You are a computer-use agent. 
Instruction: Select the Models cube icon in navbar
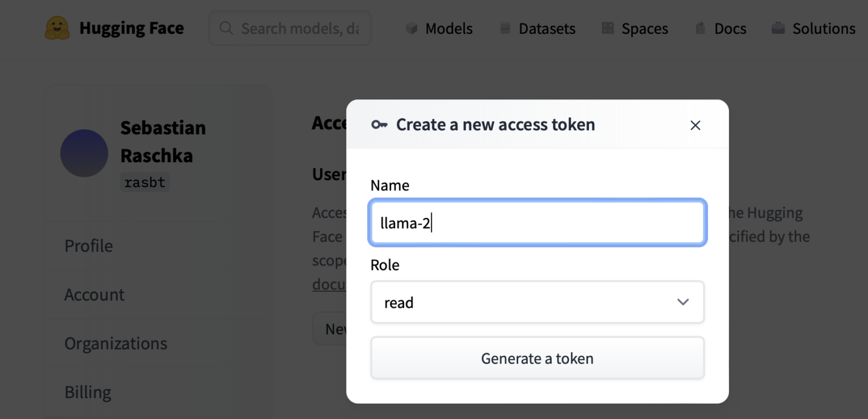pyautogui.click(x=413, y=28)
